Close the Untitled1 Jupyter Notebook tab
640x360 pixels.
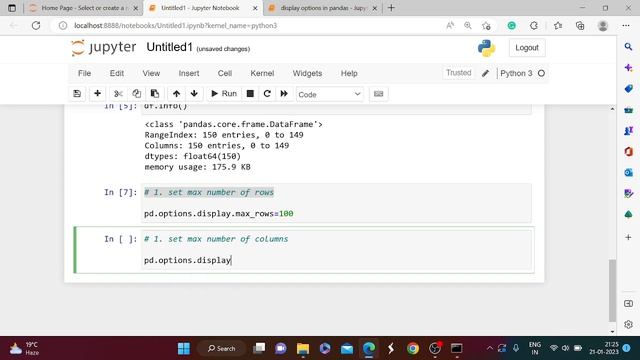pyautogui.click(x=255, y=8)
